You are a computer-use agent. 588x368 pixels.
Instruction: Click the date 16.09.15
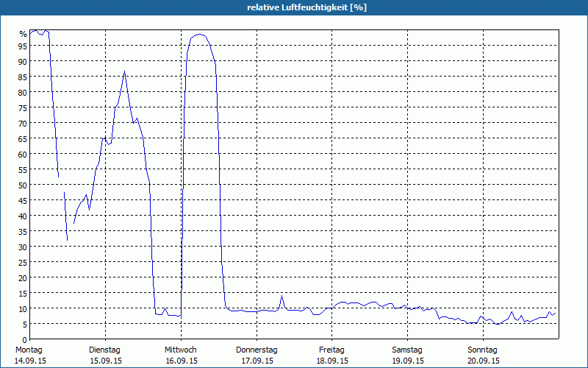182,361
